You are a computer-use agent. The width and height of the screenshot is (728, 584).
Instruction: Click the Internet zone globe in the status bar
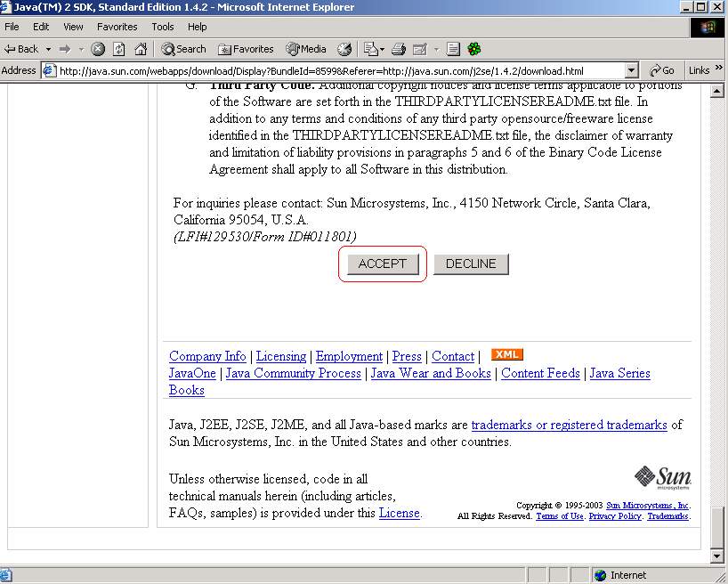point(601,575)
